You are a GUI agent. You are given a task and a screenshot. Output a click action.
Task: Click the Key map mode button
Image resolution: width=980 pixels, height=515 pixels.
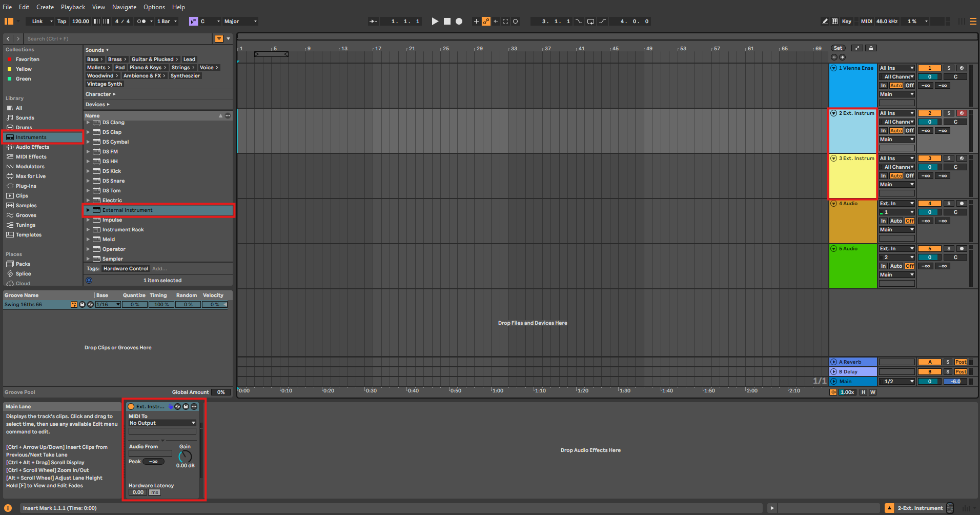coord(846,22)
